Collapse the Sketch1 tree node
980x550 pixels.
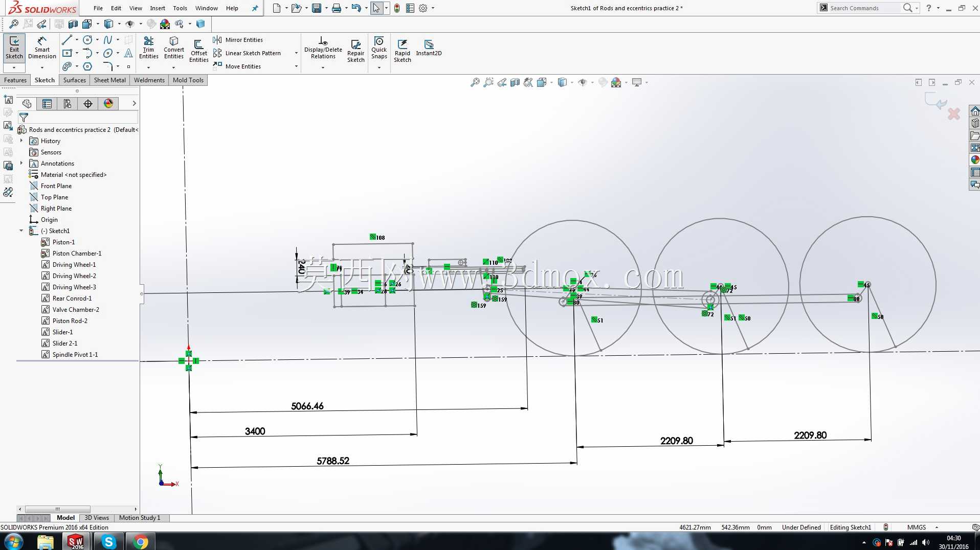click(x=21, y=231)
